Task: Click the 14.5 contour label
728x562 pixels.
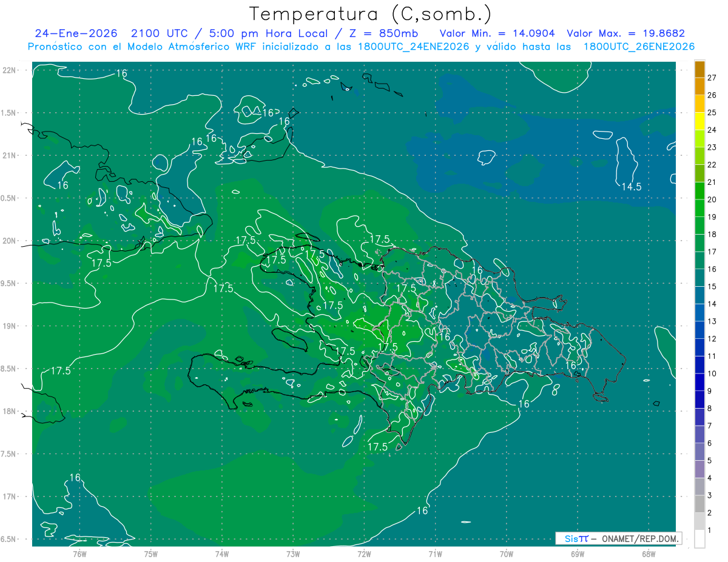Action: point(631,187)
